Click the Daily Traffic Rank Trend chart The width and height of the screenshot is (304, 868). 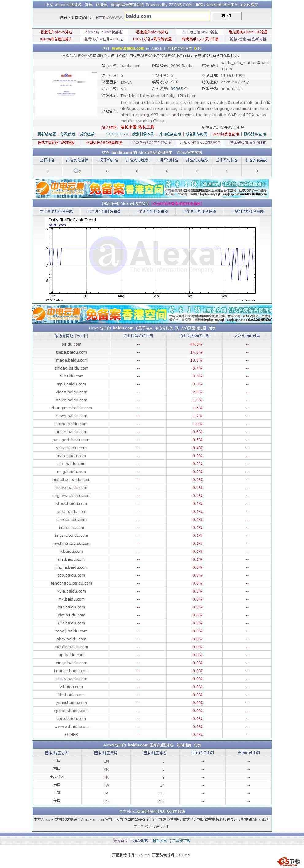(x=152, y=260)
